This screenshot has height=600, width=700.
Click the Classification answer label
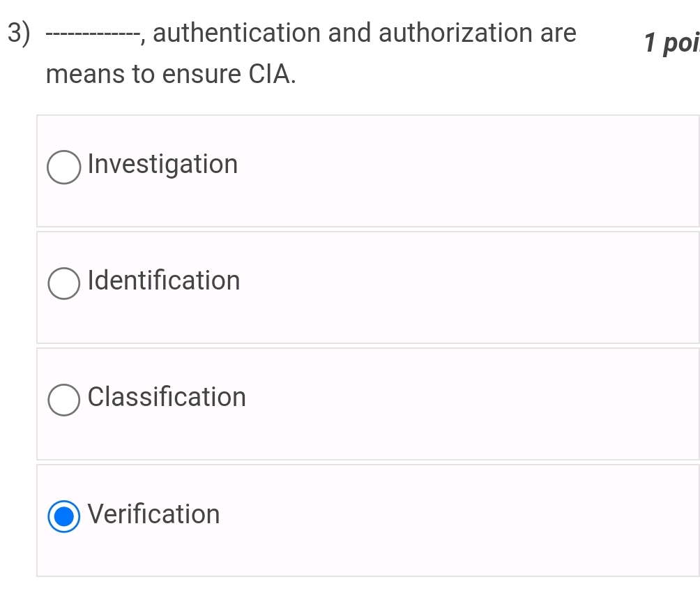(x=167, y=398)
